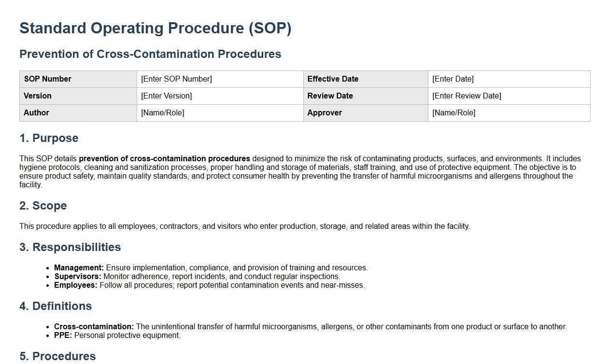
Task: Click the 1. Purpose section heading
Action: (x=49, y=138)
